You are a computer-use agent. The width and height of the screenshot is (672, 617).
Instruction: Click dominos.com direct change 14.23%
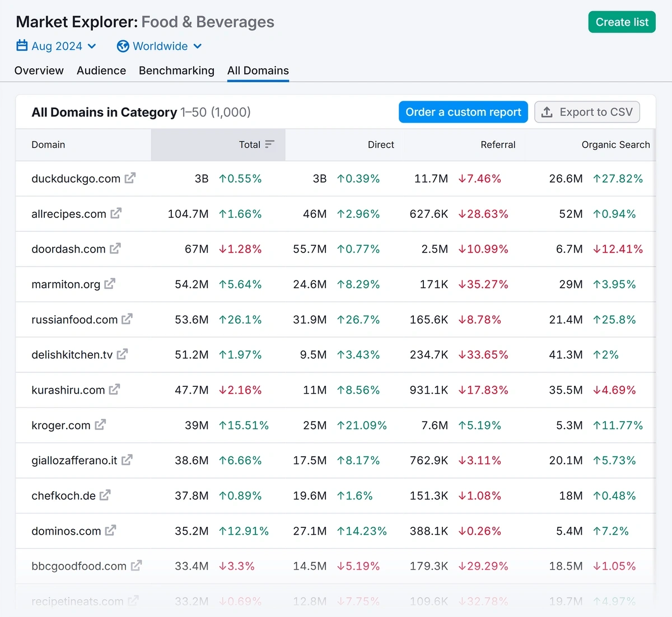362,531
